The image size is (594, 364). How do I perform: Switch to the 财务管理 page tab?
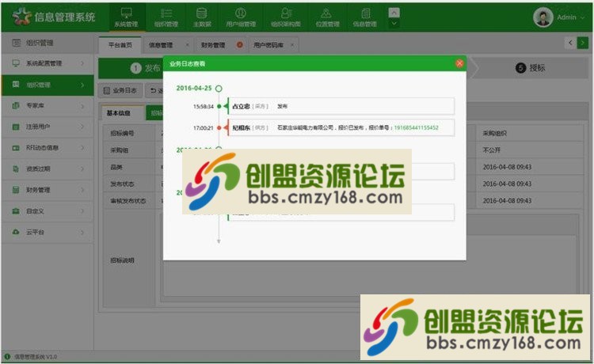tap(213, 45)
